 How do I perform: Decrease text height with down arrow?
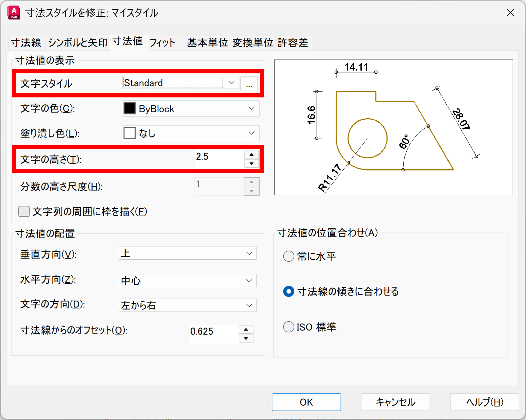tap(252, 163)
